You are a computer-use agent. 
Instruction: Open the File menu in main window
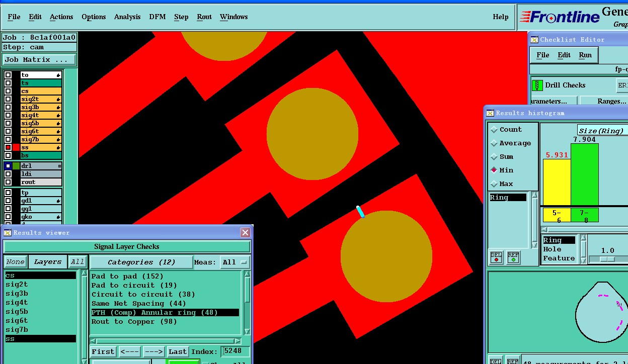point(14,17)
